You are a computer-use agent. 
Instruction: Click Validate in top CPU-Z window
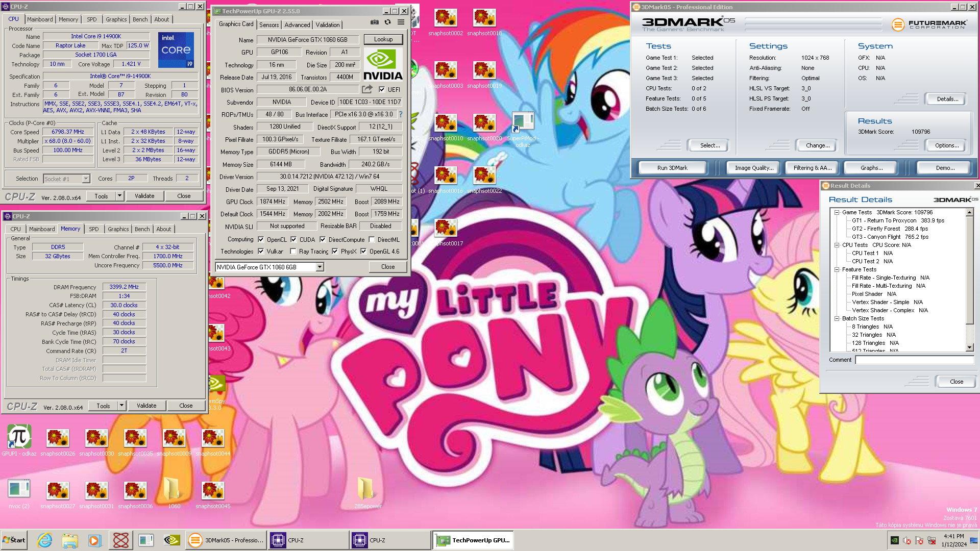pyautogui.click(x=144, y=196)
